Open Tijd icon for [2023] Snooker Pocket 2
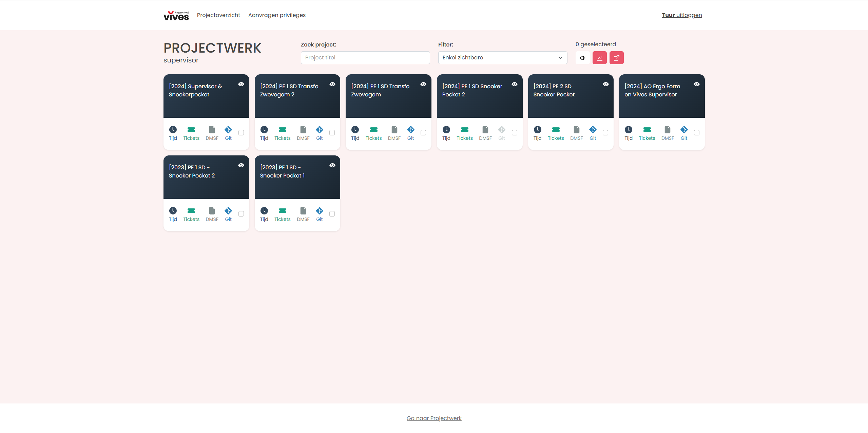The width and height of the screenshot is (868, 433). coord(173,211)
